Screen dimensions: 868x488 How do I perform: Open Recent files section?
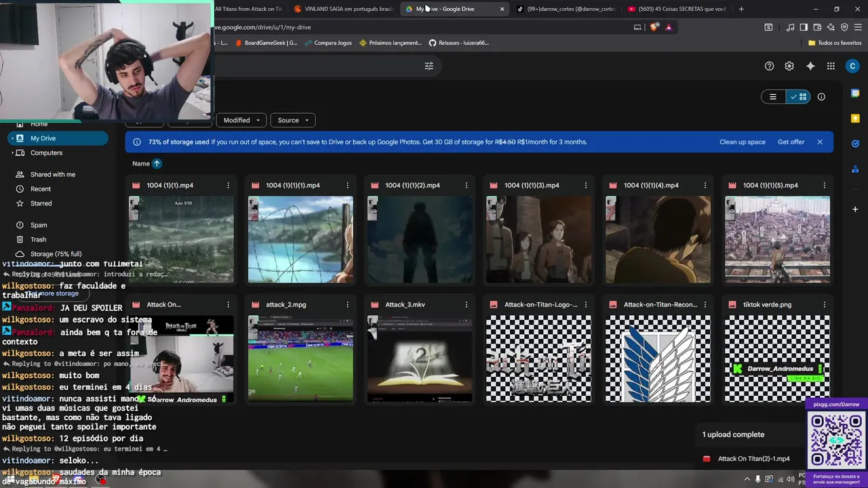41,189
